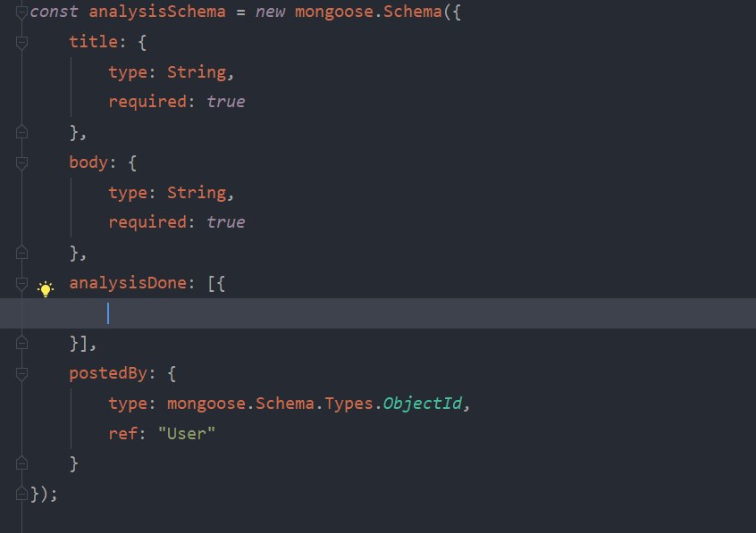The image size is (756, 533).
Task: Click 'true' value under title's required
Action: pos(226,102)
